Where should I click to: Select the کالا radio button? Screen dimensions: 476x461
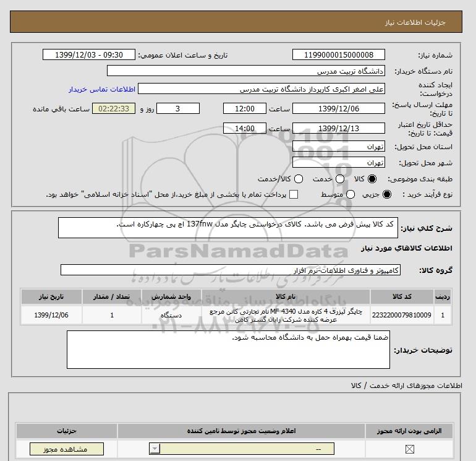372,179
